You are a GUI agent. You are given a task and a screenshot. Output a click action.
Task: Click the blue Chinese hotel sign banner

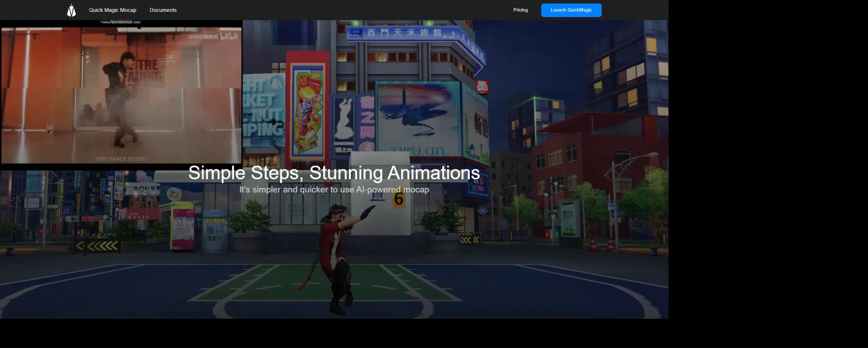pyautogui.click(x=403, y=33)
